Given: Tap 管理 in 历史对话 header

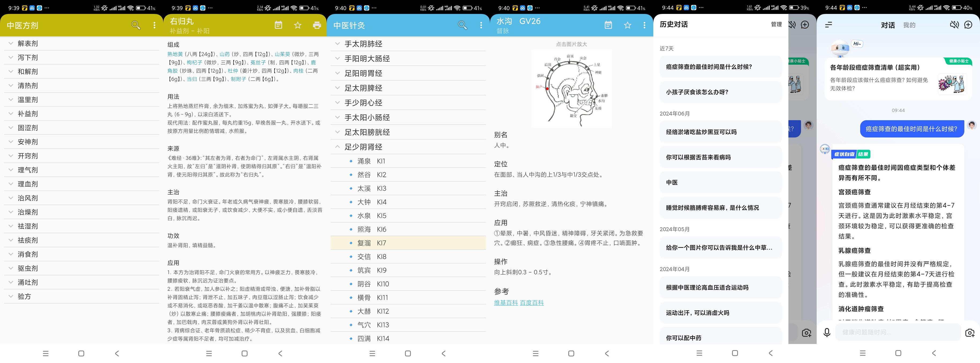Looking at the screenshot, I should coord(776,24).
